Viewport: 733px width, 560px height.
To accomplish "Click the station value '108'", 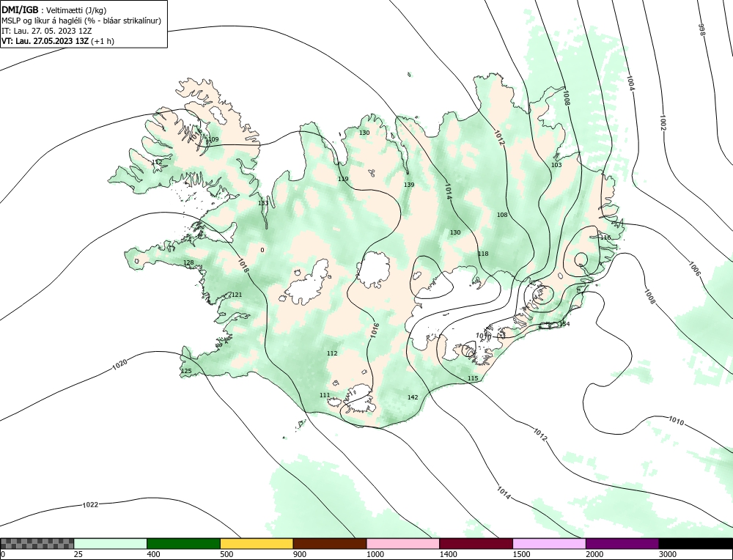I will (x=502, y=215).
